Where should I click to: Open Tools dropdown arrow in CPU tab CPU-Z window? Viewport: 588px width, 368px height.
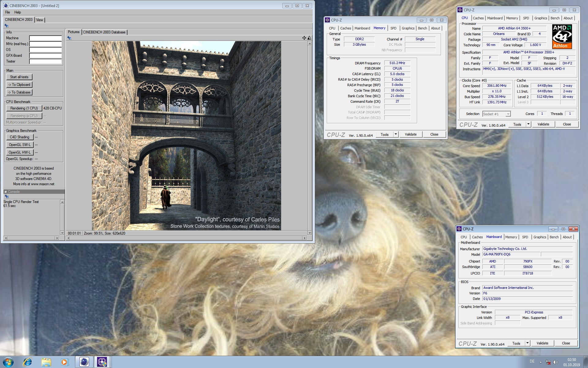point(528,124)
